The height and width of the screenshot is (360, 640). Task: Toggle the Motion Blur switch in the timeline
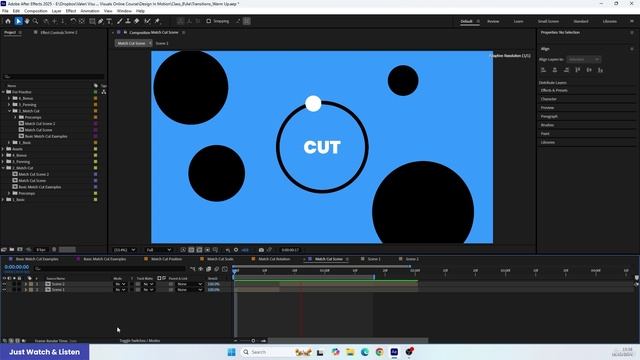[217, 269]
